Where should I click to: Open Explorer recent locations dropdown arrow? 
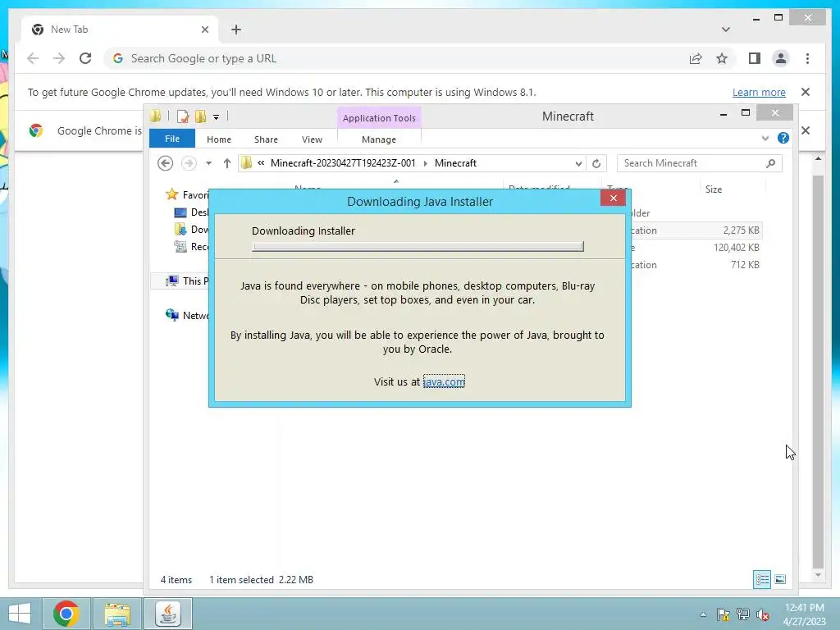(208, 163)
